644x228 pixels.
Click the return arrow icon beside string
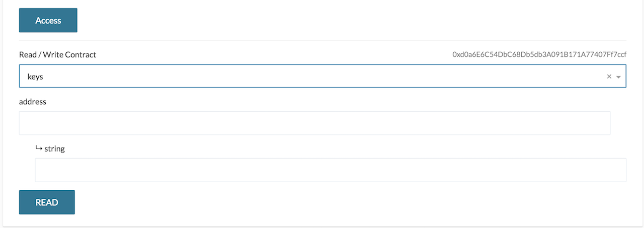tap(39, 148)
